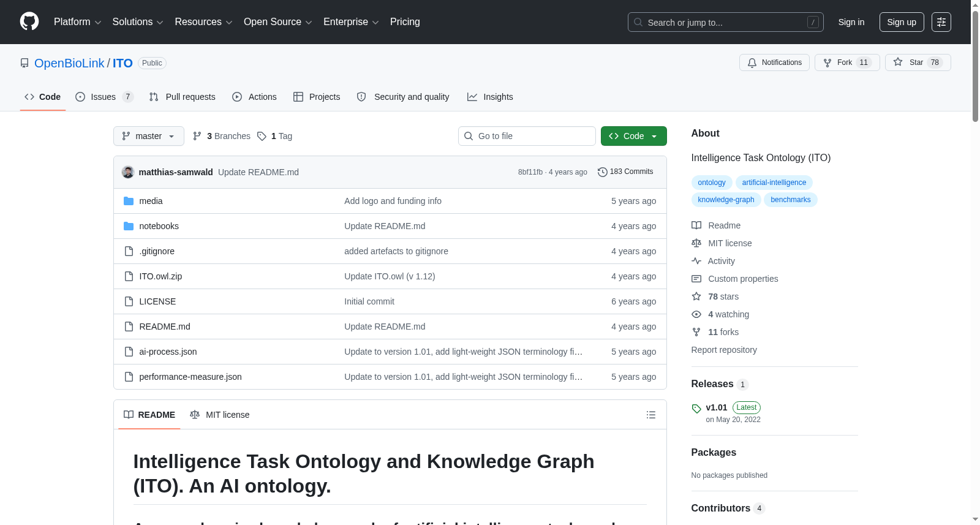The image size is (980, 525).
Task: Switch to the Issues tab
Action: (104, 97)
